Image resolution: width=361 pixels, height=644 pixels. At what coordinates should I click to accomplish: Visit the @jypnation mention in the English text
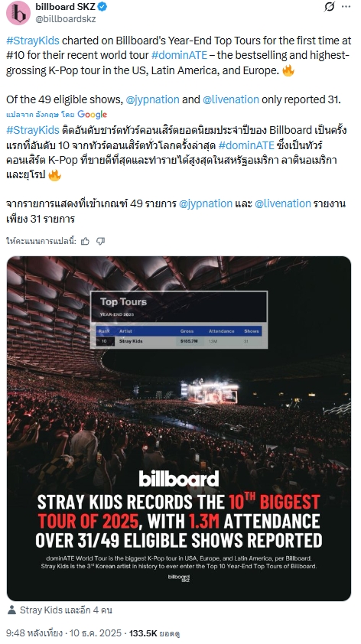152,99
